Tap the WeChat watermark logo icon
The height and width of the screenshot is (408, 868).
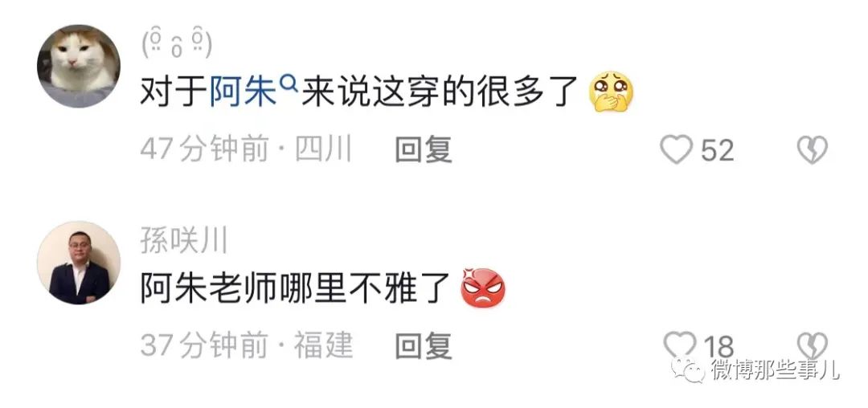688,369
